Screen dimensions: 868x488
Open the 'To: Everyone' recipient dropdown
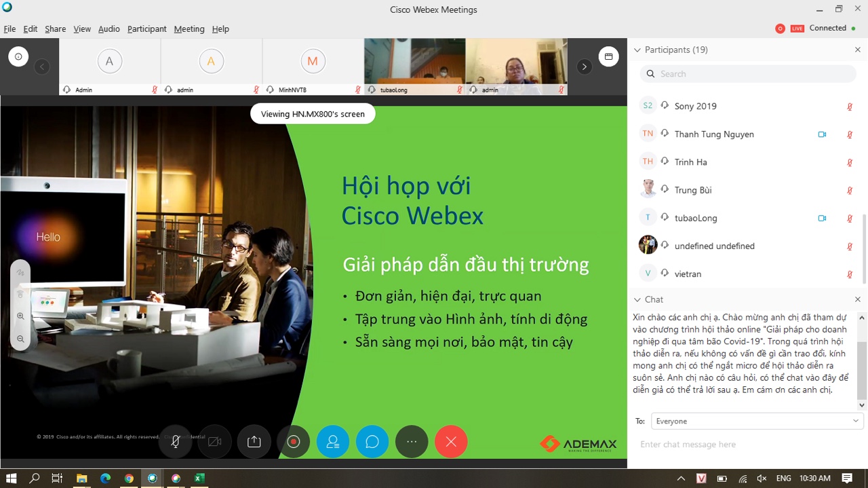(756, 421)
